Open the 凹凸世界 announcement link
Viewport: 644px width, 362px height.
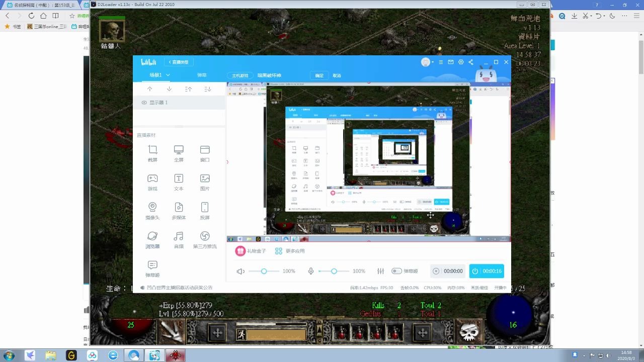click(x=180, y=288)
